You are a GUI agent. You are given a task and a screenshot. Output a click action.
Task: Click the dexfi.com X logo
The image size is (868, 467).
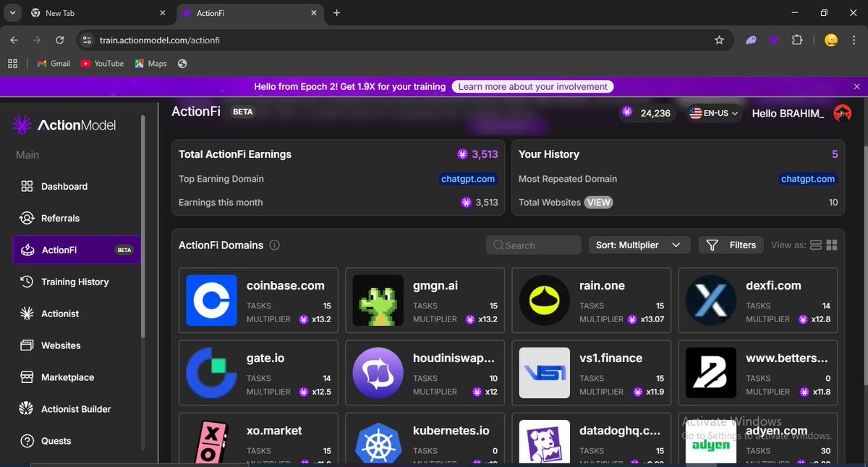pos(711,300)
